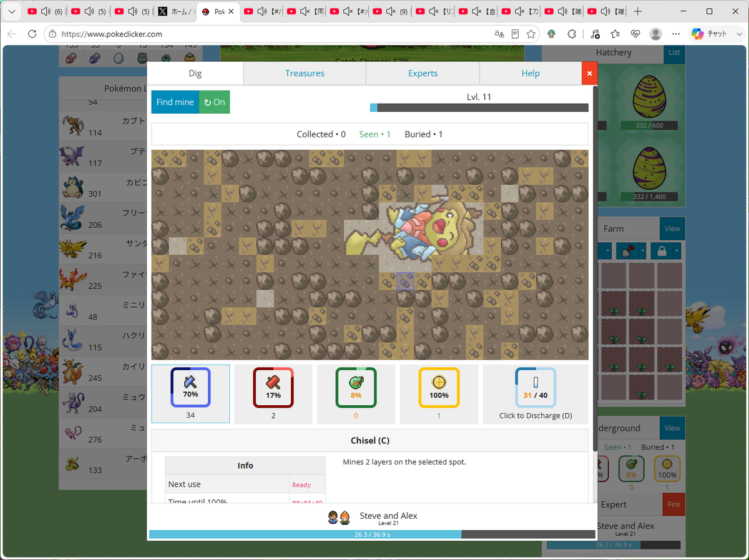Open the browser extensions puzzle icon
The width and height of the screenshot is (749, 560).
pyautogui.click(x=572, y=34)
